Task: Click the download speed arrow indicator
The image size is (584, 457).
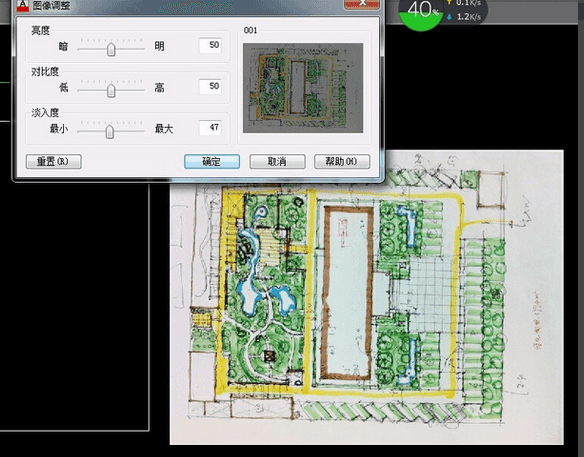Action: tap(449, 17)
